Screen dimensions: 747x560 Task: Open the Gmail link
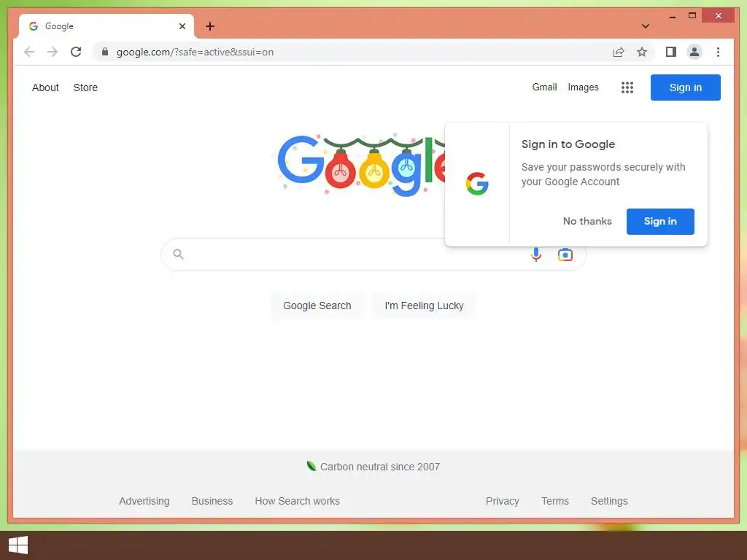(544, 87)
